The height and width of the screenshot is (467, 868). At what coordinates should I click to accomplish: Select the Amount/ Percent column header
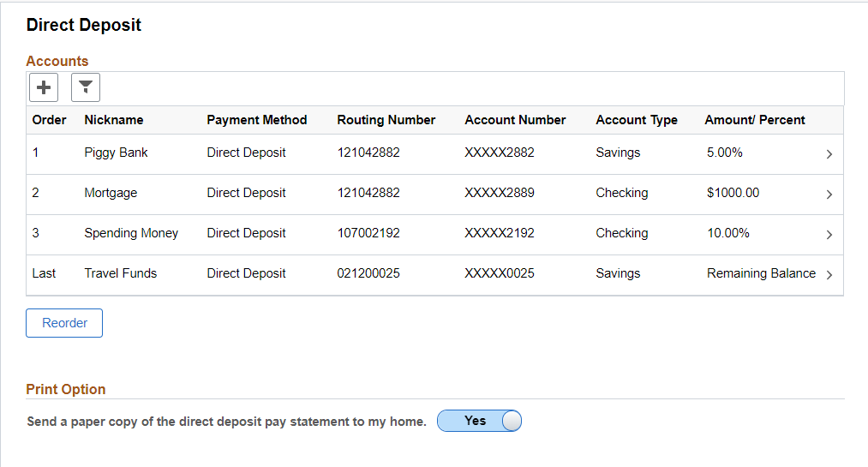(x=755, y=120)
